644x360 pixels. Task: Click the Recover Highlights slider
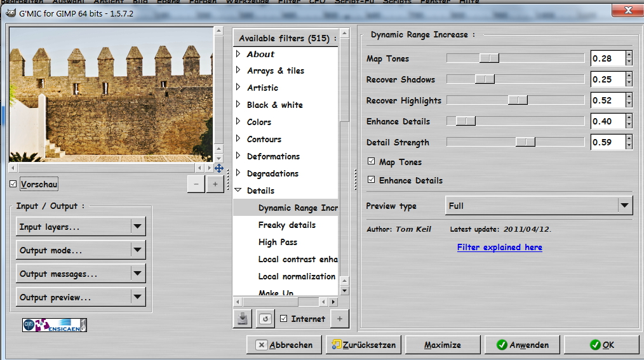tap(515, 100)
